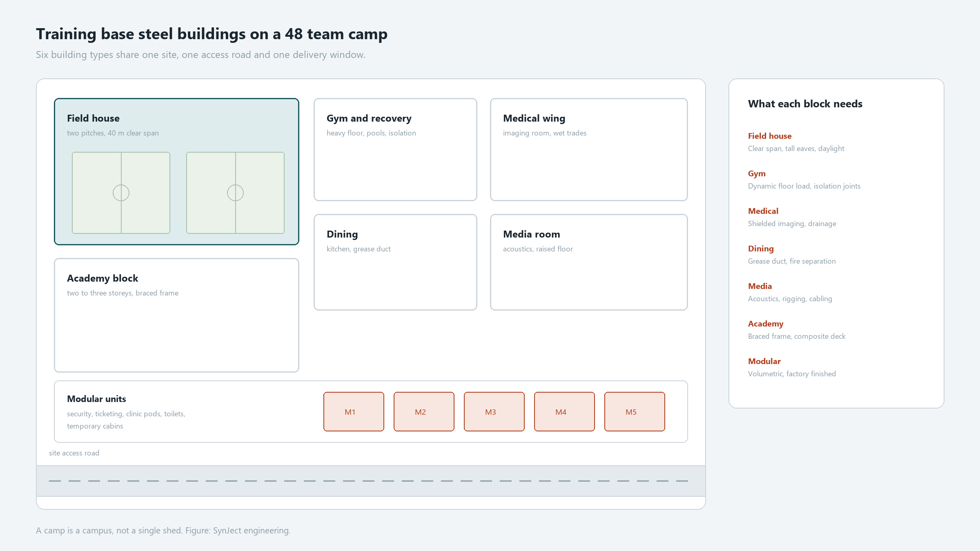Click 'imaging room, wet trades' text
The width and height of the screenshot is (980, 551).
(x=545, y=133)
